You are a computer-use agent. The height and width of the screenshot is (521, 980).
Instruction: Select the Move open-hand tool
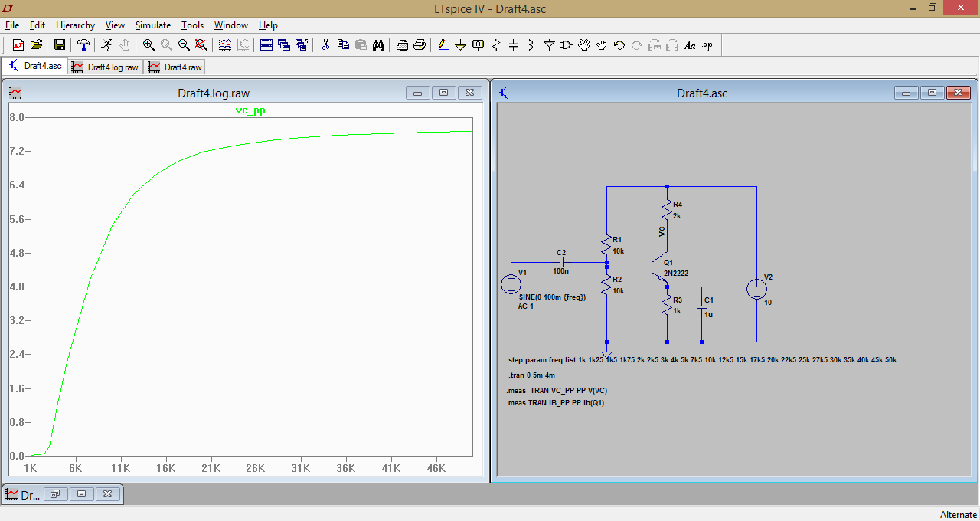pyautogui.click(x=584, y=45)
